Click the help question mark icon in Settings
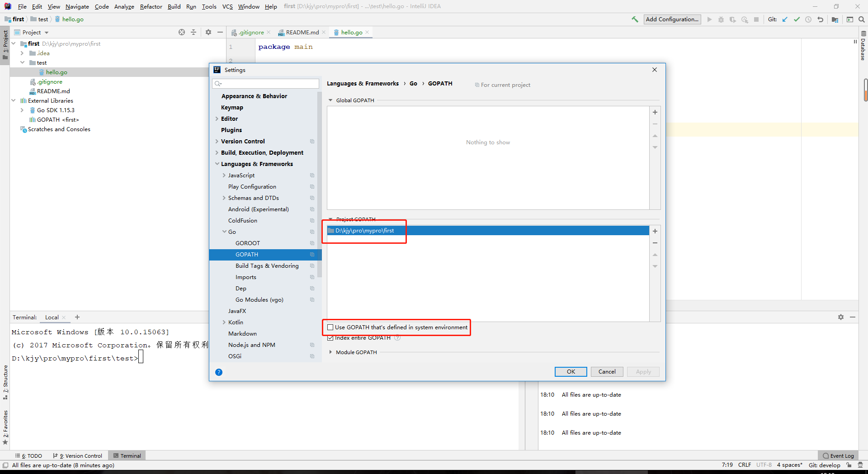 (x=219, y=372)
